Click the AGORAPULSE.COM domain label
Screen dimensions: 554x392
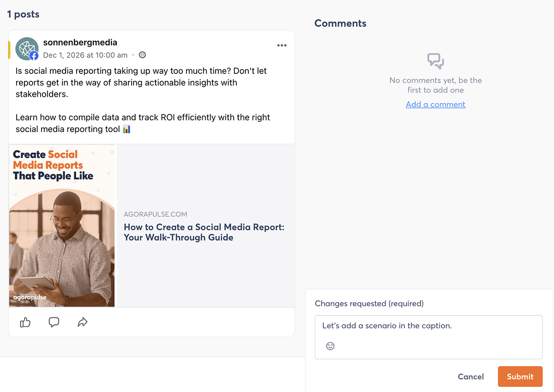pyautogui.click(x=155, y=215)
